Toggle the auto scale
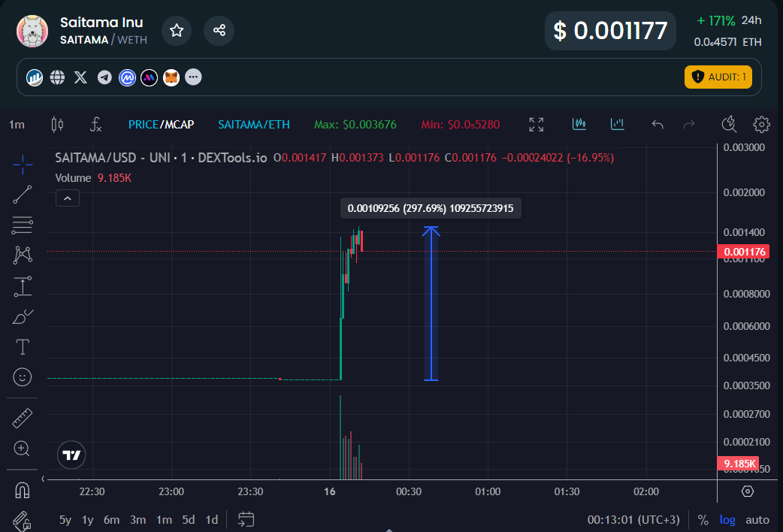Screen dimensions: 783x532 pyautogui.click(x=757, y=520)
